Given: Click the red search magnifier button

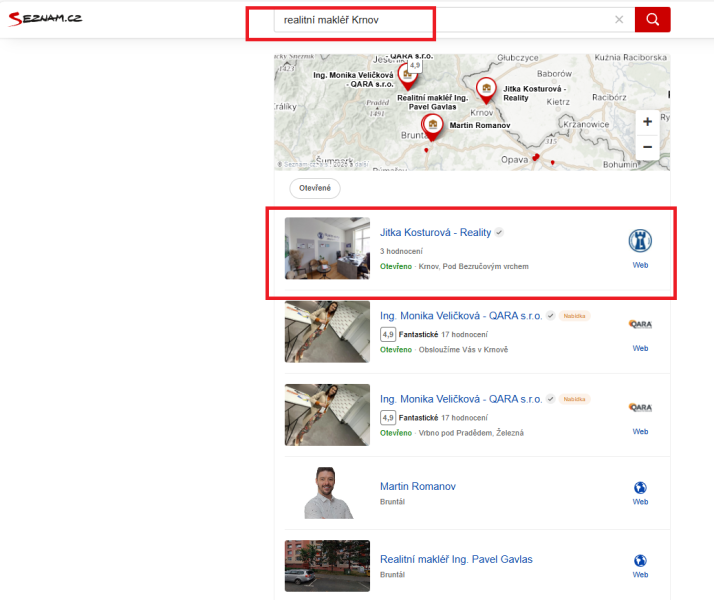Looking at the screenshot, I should point(652,20).
